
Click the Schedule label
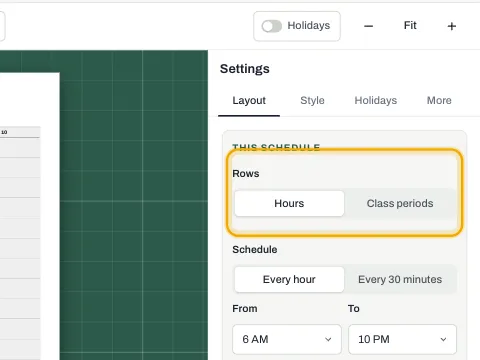(255, 250)
